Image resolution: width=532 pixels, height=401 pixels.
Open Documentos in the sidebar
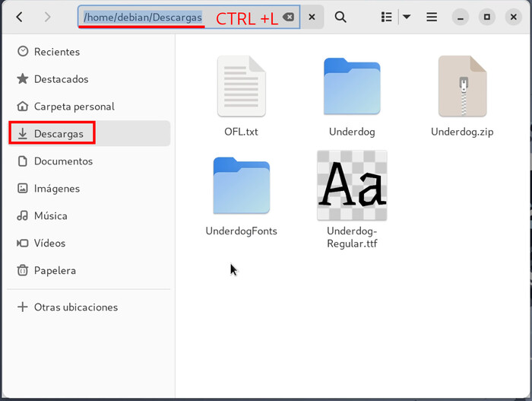[89, 161]
